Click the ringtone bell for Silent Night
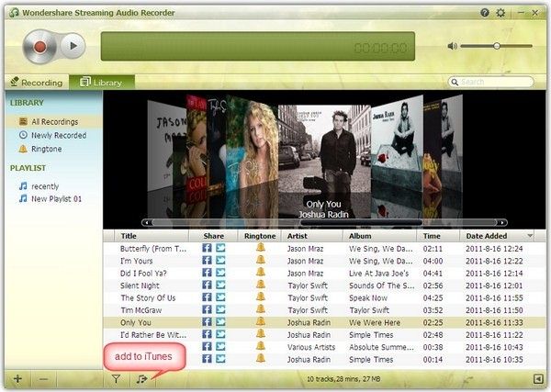Screen dimensions: 551x392 pos(261,285)
